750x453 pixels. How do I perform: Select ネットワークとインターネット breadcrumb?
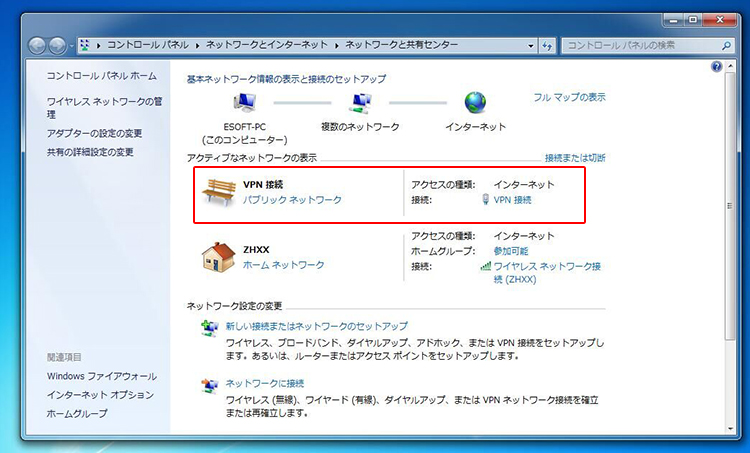pos(266,45)
